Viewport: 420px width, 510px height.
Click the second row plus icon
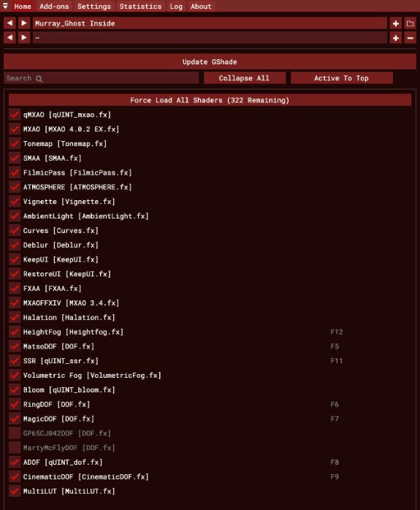click(396, 38)
